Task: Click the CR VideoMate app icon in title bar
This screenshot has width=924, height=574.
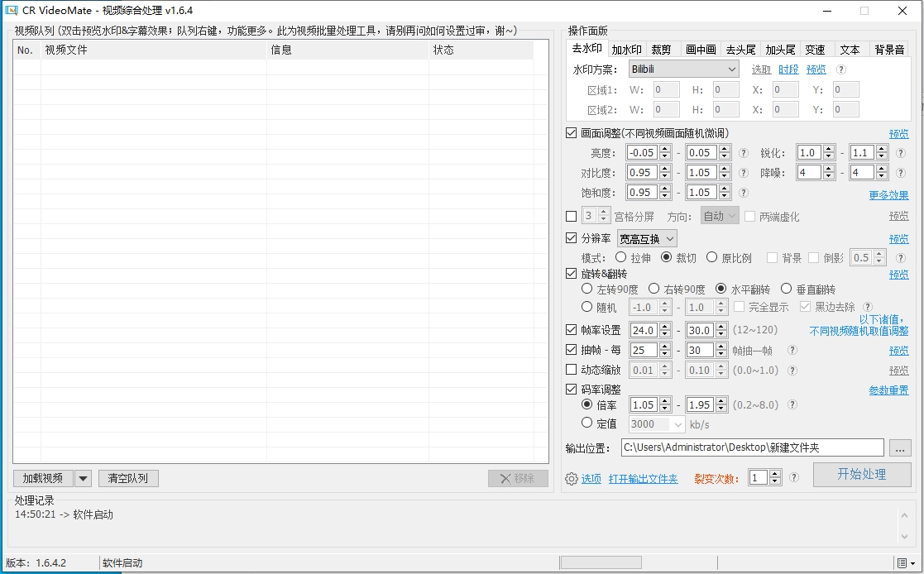Action: (x=12, y=11)
